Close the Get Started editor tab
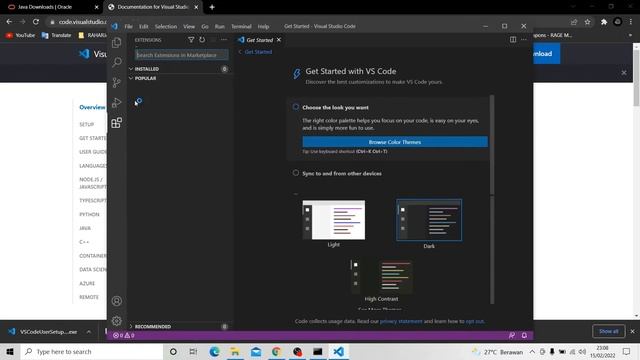This screenshot has height=360, width=640. click(279, 40)
